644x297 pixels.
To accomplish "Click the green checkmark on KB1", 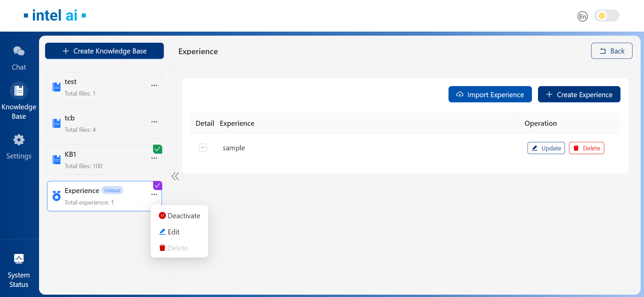I will (x=157, y=149).
